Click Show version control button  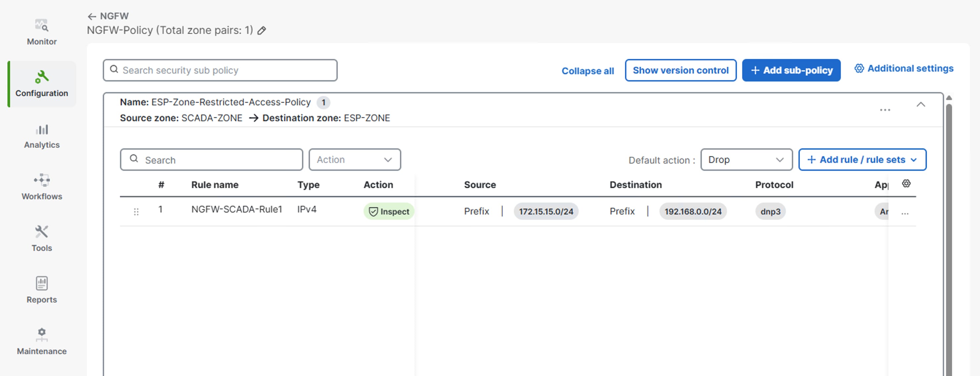click(681, 70)
